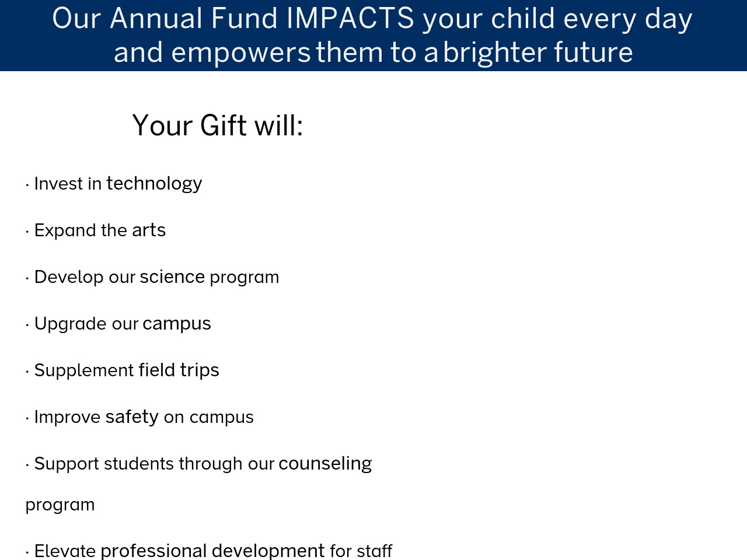Click the word "counseling" in bullets

coord(325,464)
